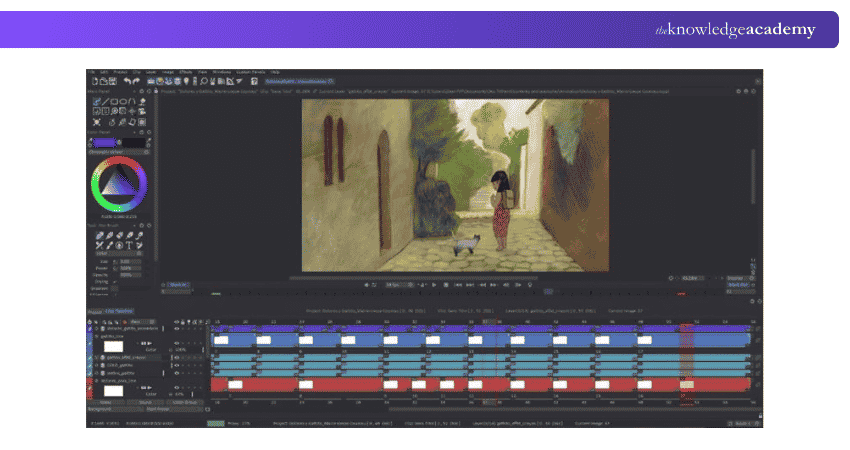Viewport: 850px width, 450px height.
Task: Click the vertical scrollbar right of canvas
Action: (x=752, y=177)
